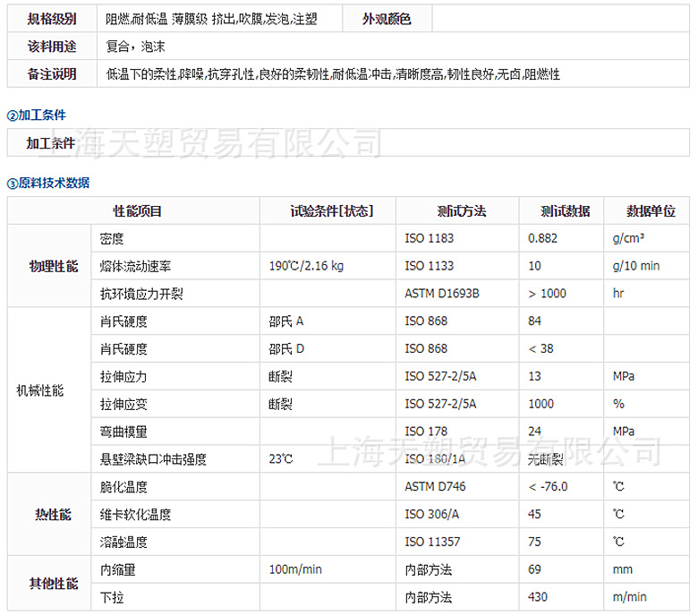Image resolution: width=698 pixels, height=616 pixels.
Task: Click the mm unit cell
Action: [x=646, y=570]
